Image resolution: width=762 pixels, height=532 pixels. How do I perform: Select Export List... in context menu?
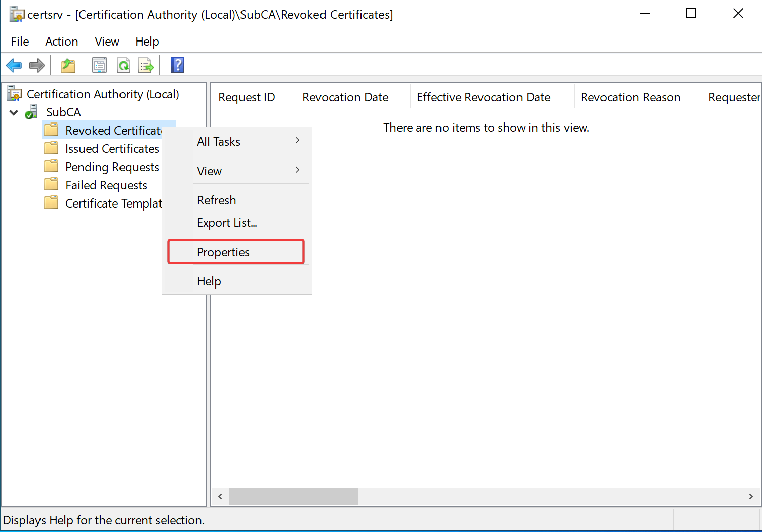(227, 223)
